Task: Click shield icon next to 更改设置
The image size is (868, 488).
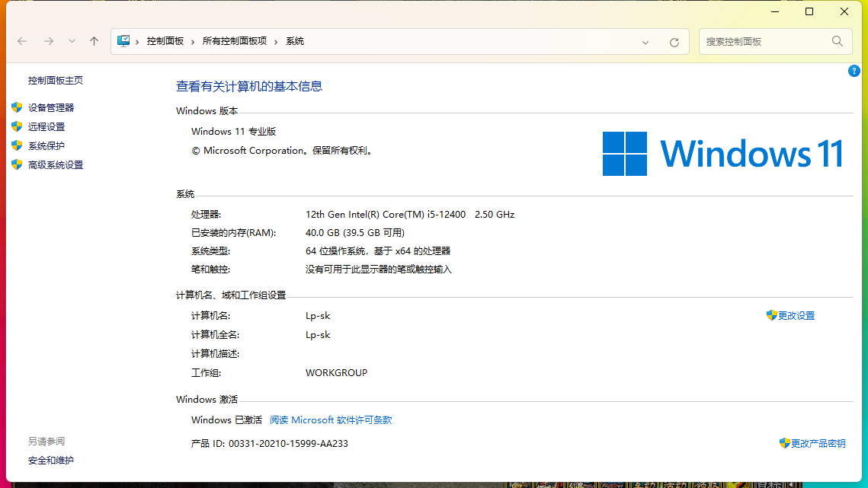Action: coord(772,315)
